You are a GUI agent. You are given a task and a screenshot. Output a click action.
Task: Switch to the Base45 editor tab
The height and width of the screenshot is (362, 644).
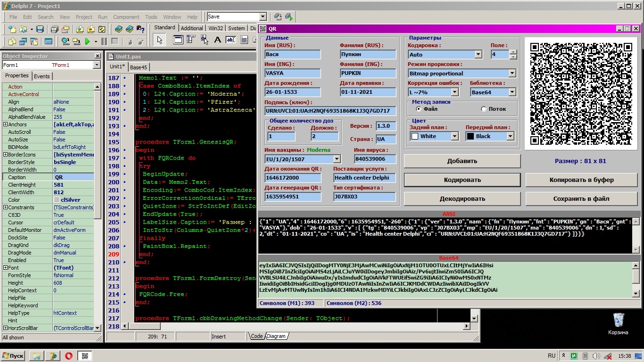139,67
